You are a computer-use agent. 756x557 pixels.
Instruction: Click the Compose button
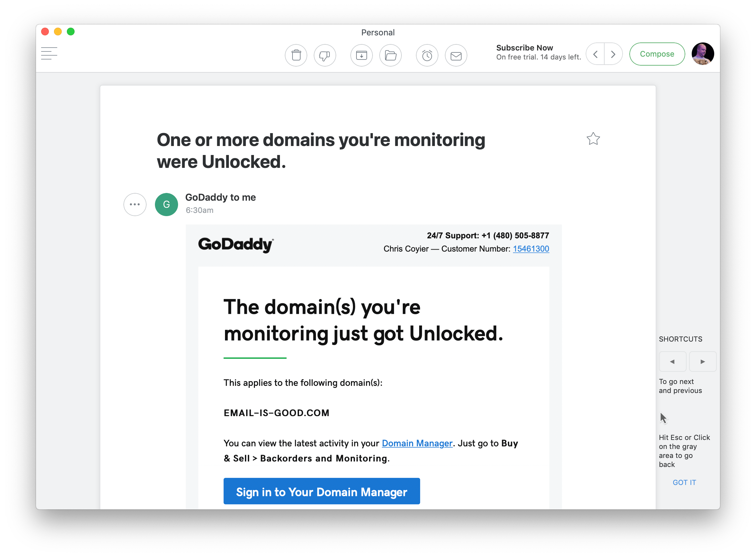[657, 54]
